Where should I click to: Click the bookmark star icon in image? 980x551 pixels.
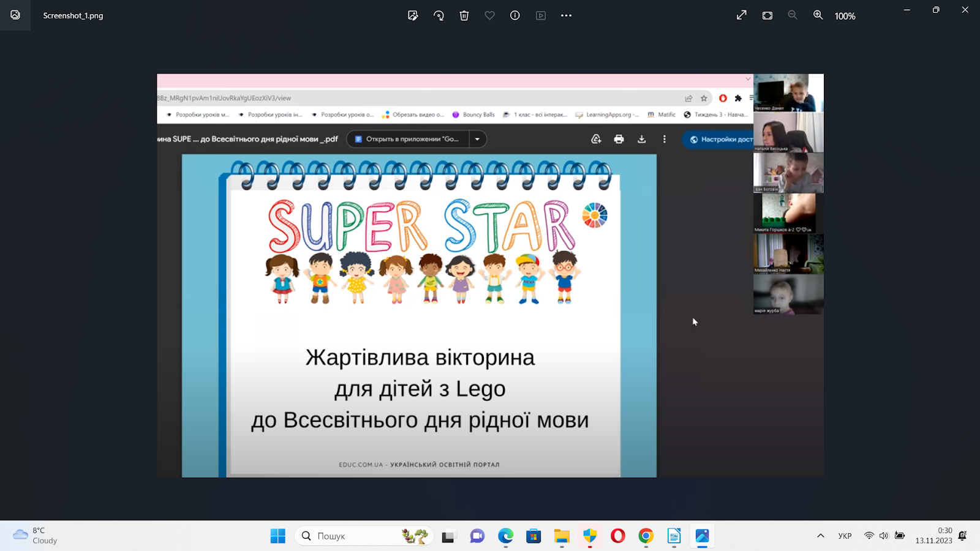pos(704,98)
